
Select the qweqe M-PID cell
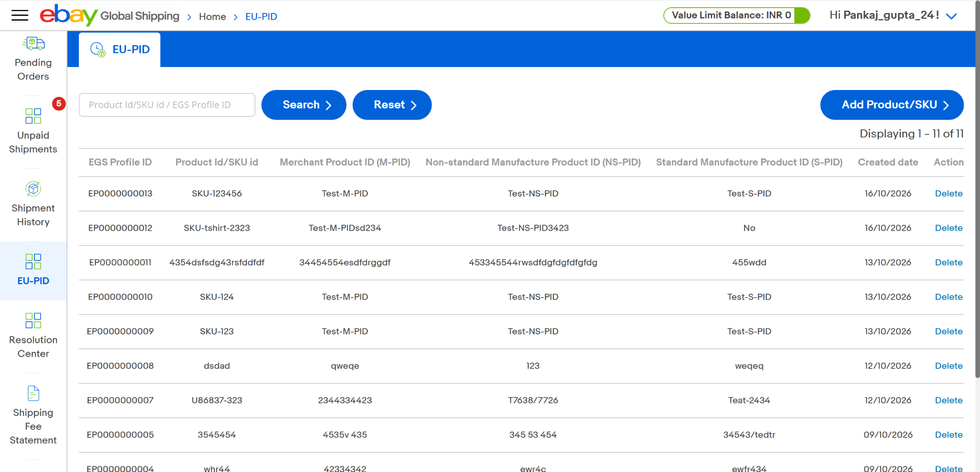pos(345,366)
